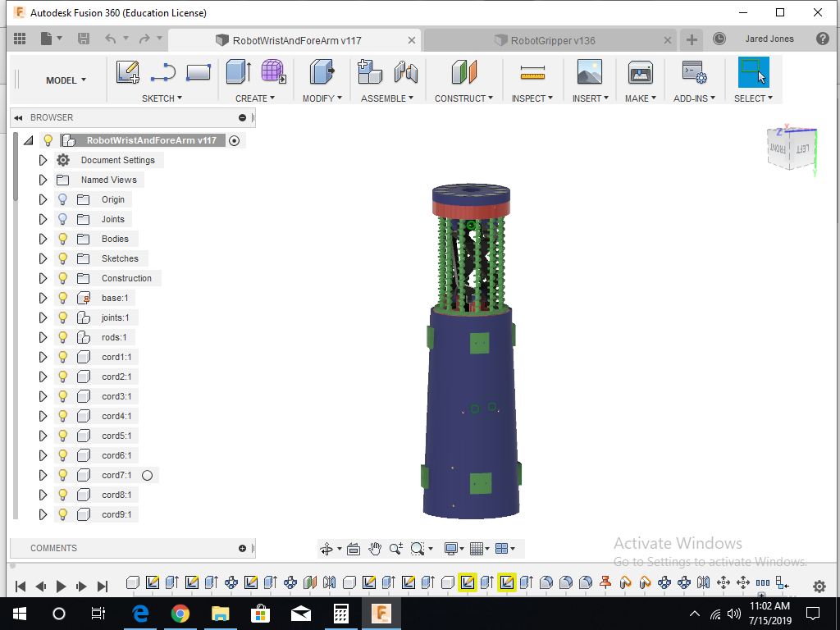Toggle visibility of cord3:1 component
The image size is (840, 630).
(x=62, y=396)
